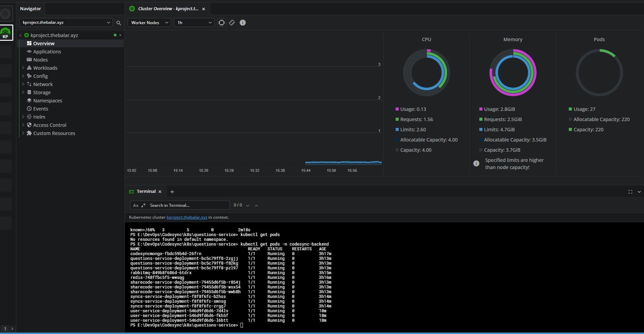Go to next terminal search match

coord(248,205)
